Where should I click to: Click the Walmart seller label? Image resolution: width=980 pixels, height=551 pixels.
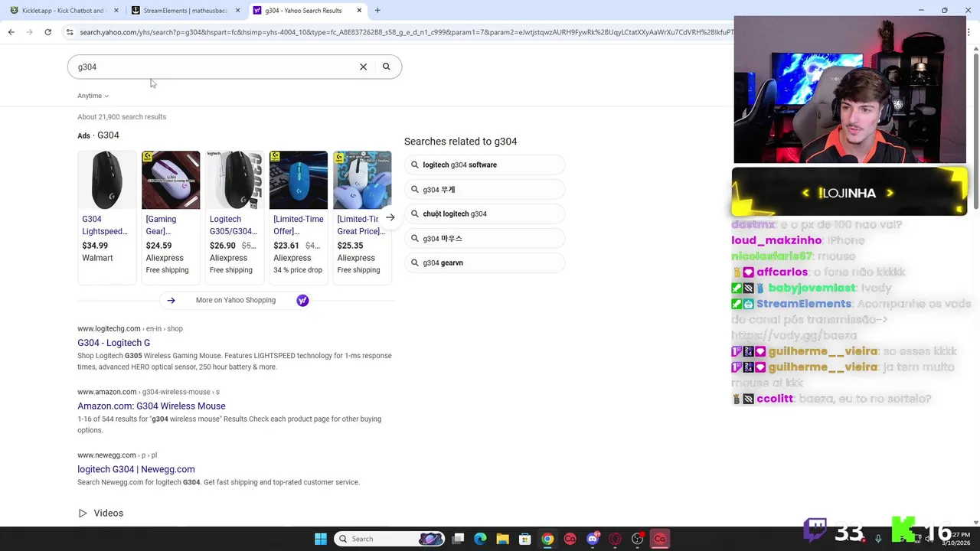97,258
